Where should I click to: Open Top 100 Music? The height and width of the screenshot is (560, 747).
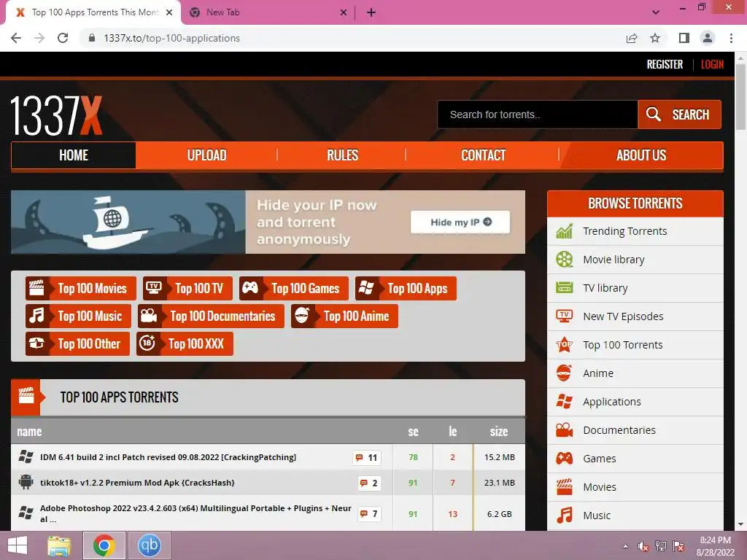[78, 316]
